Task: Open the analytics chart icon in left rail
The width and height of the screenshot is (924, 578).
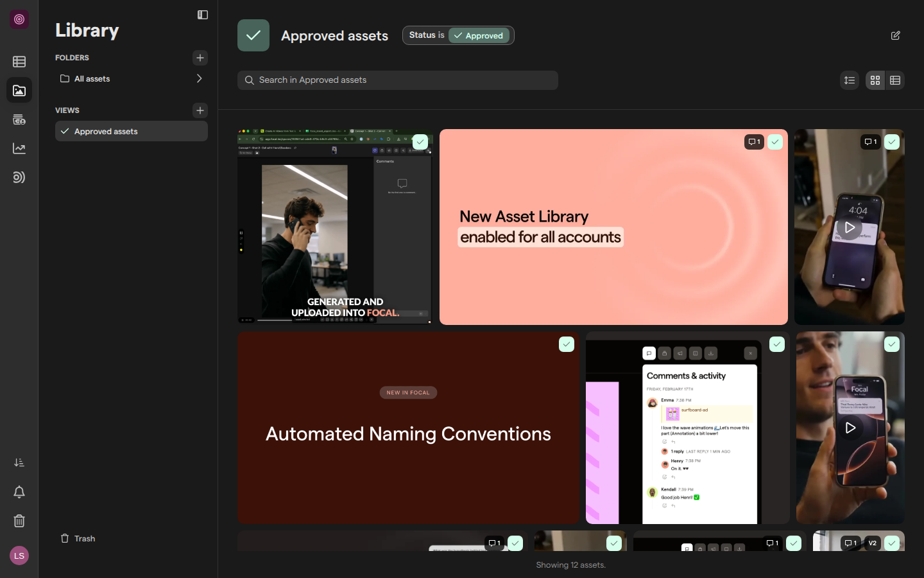Action: [19, 148]
